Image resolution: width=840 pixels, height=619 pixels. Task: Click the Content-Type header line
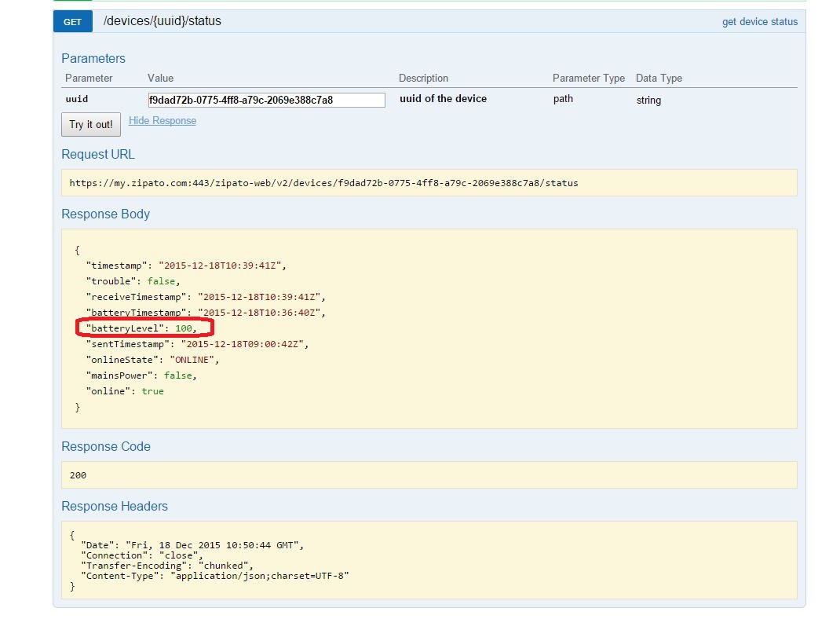point(214,576)
